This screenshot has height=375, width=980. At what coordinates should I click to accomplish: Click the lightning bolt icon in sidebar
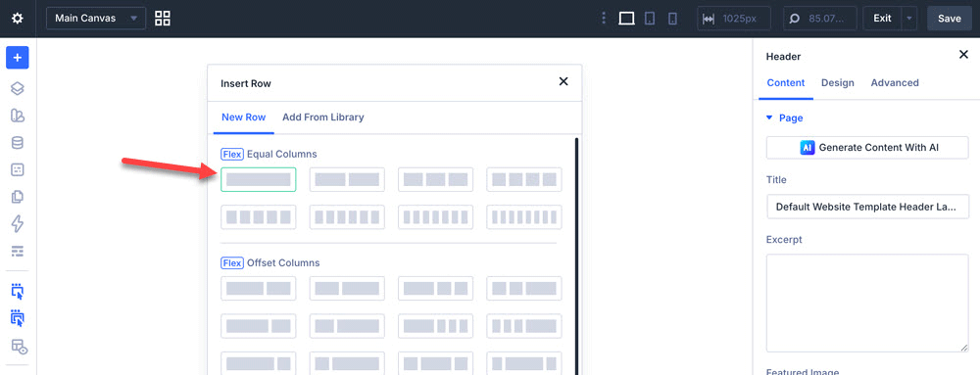pos(18,223)
